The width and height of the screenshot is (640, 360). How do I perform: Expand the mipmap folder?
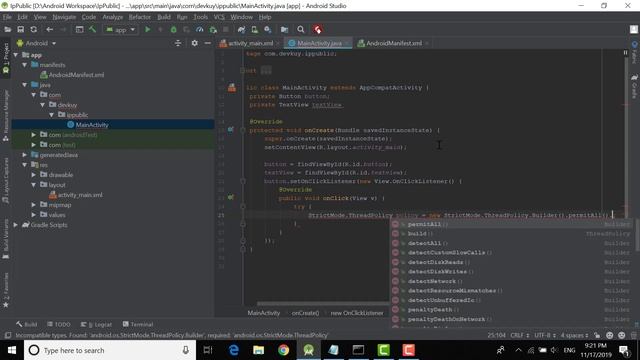point(34,204)
